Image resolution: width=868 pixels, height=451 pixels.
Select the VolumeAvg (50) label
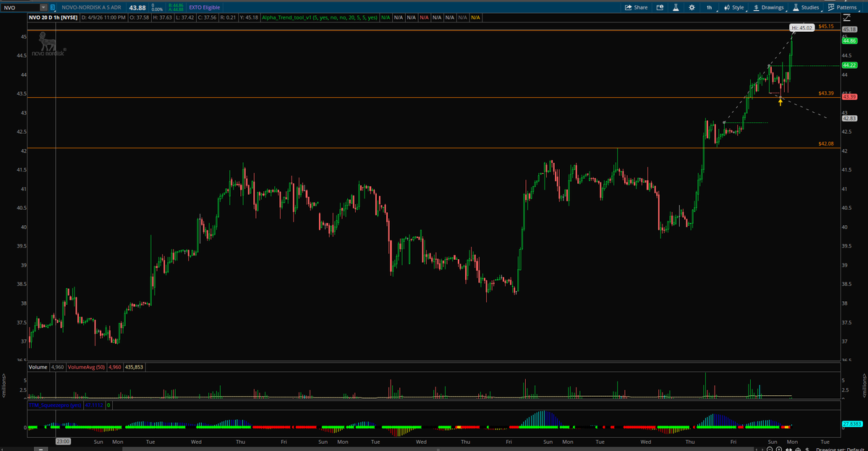click(86, 367)
